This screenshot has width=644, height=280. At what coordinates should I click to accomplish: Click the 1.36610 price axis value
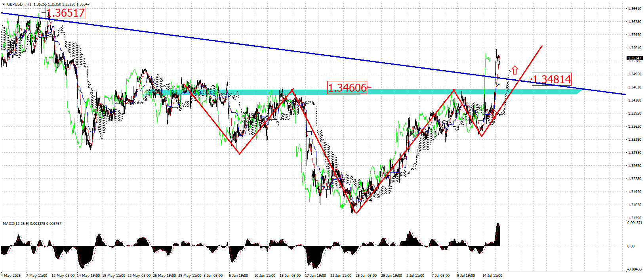(x=634, y=9)
